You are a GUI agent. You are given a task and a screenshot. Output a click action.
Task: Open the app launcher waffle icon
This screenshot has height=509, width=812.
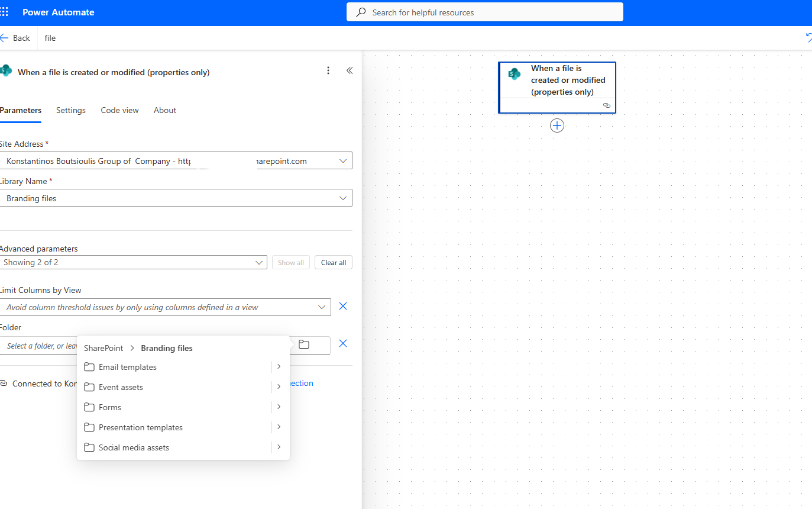tap(5, 12)
